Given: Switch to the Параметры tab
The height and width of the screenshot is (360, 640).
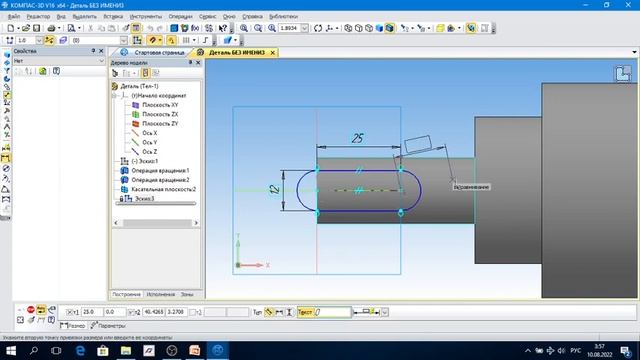Looking at the screenshot, I should pyautogui.click(x=108, y=326).
